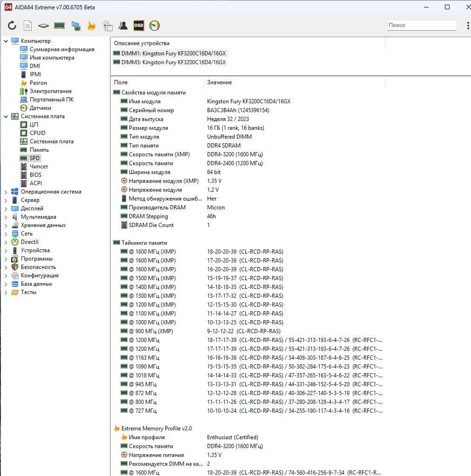Viewport: 471px width, 476px height.
Task: Click the user silhouette toolbar icon
Action: click(x=123, y=26)
